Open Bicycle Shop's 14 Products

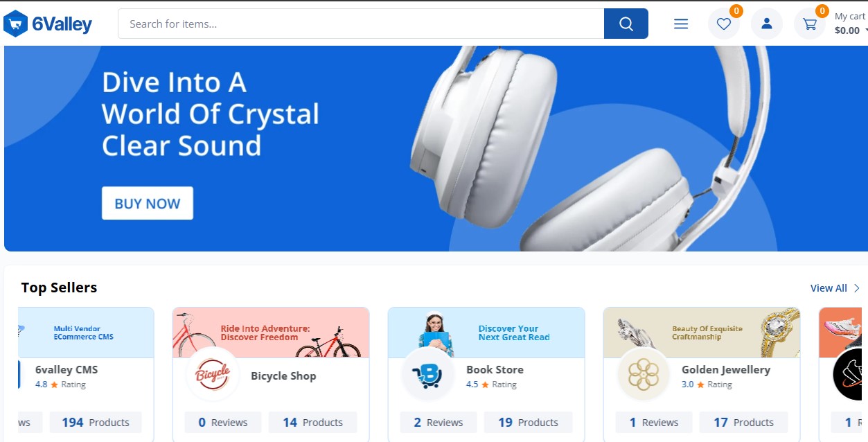(x=312, y=423)
